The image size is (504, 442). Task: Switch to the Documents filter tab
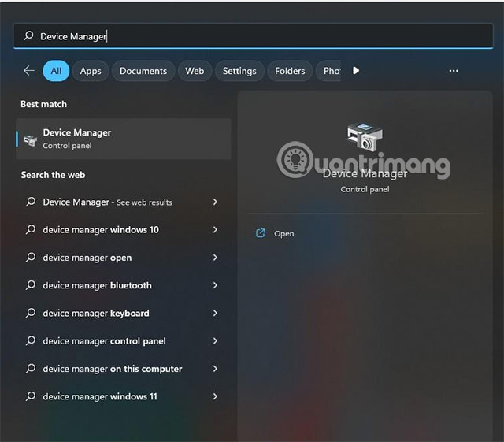[x=143, y=71]
